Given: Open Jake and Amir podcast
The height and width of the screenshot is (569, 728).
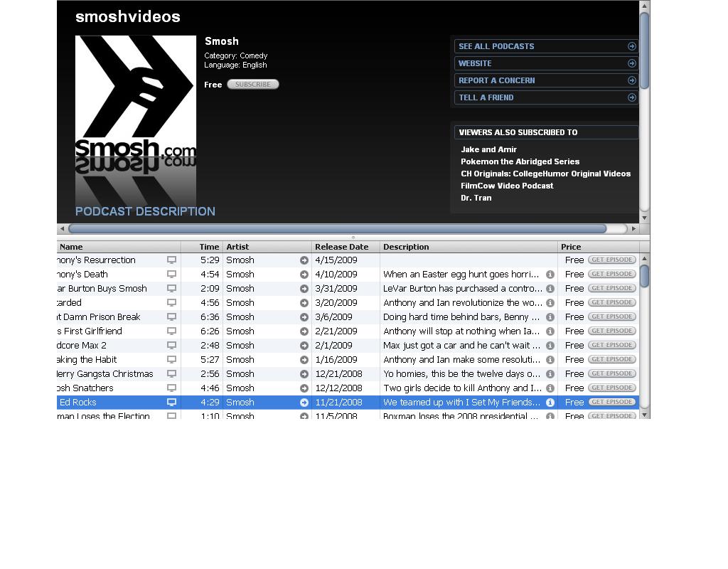Looking at the screenshot, I should coord(488,149).
